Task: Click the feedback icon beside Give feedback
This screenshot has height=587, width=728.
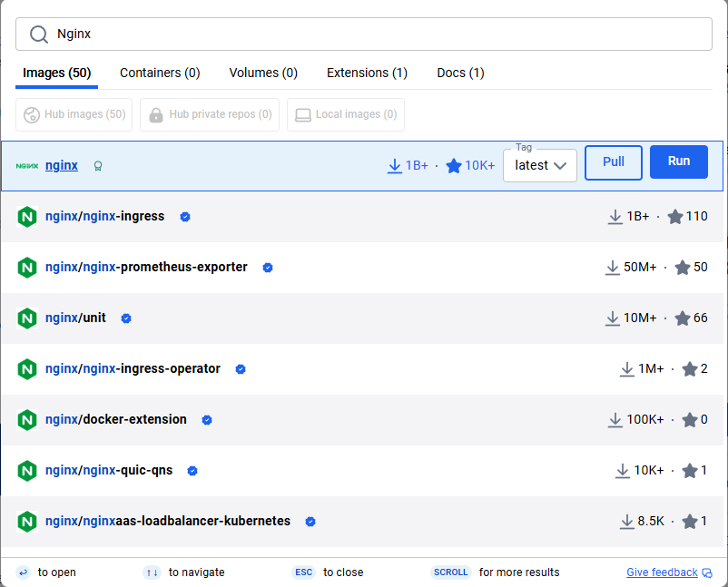Action: click(708, 572)
